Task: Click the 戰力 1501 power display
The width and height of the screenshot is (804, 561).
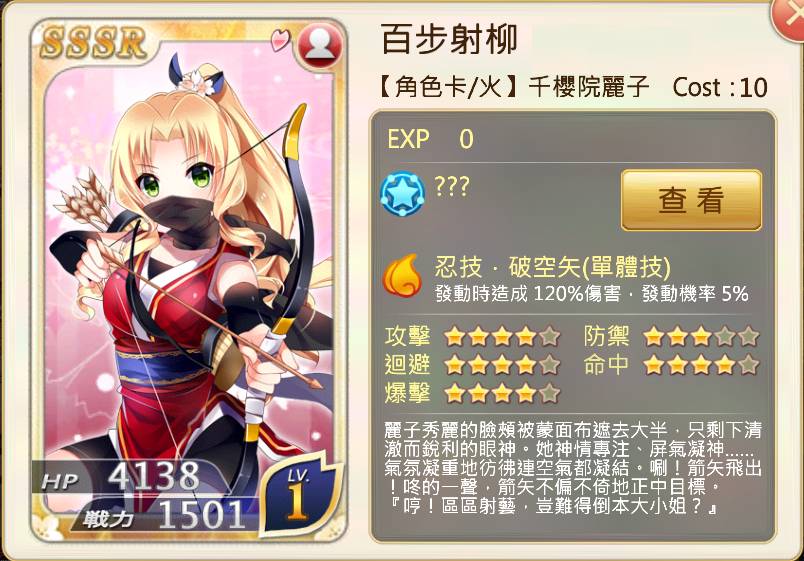Action: pos(164,514)
